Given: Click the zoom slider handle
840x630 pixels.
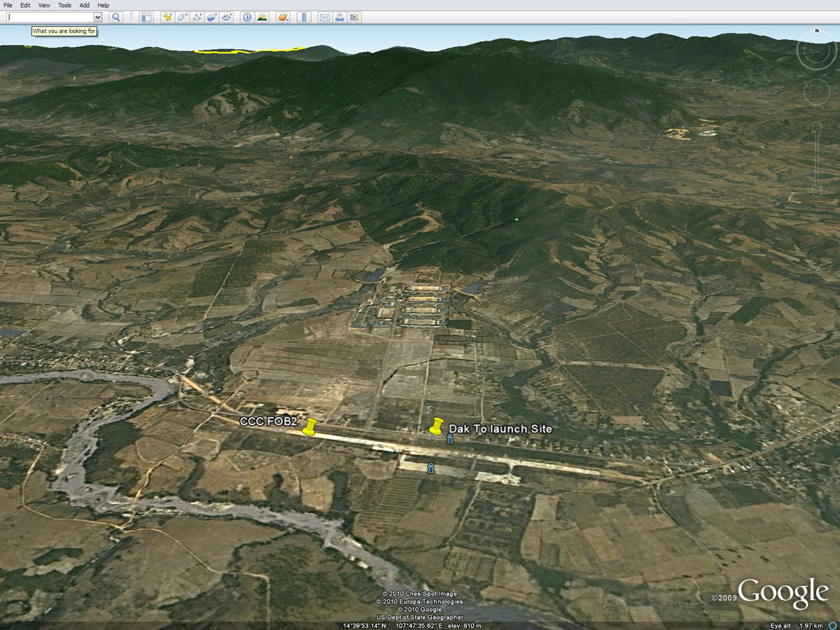Looking at the screenshot, I should point(816,160).
